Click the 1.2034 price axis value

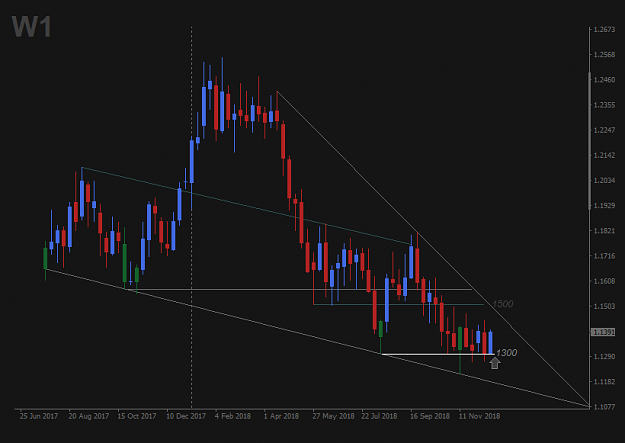(x=604, y=180)
